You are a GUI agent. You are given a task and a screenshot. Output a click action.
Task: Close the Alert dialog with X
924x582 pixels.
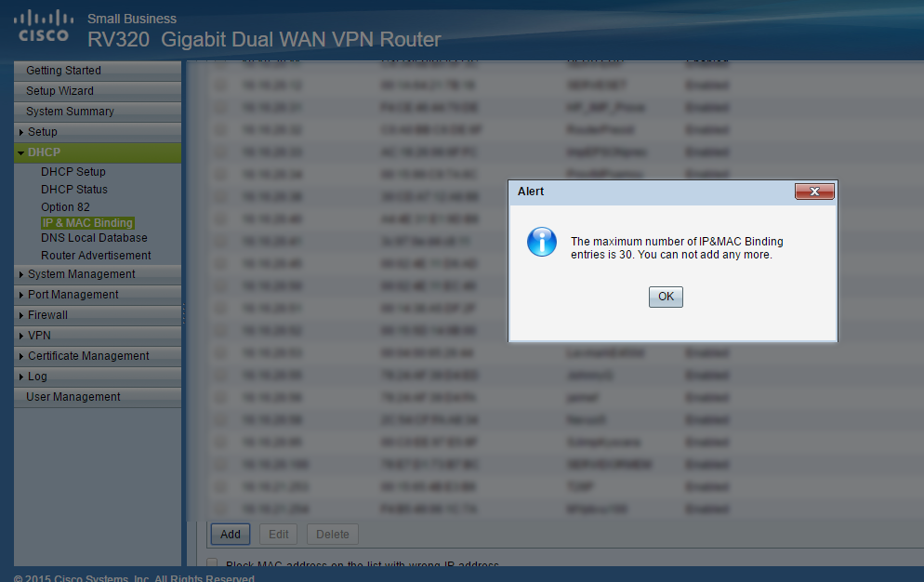814,191
